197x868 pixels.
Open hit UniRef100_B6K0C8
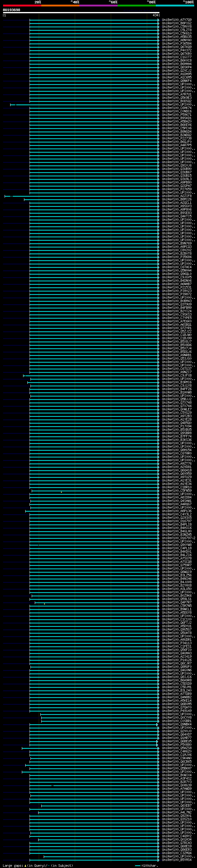(x=176, y=61)
